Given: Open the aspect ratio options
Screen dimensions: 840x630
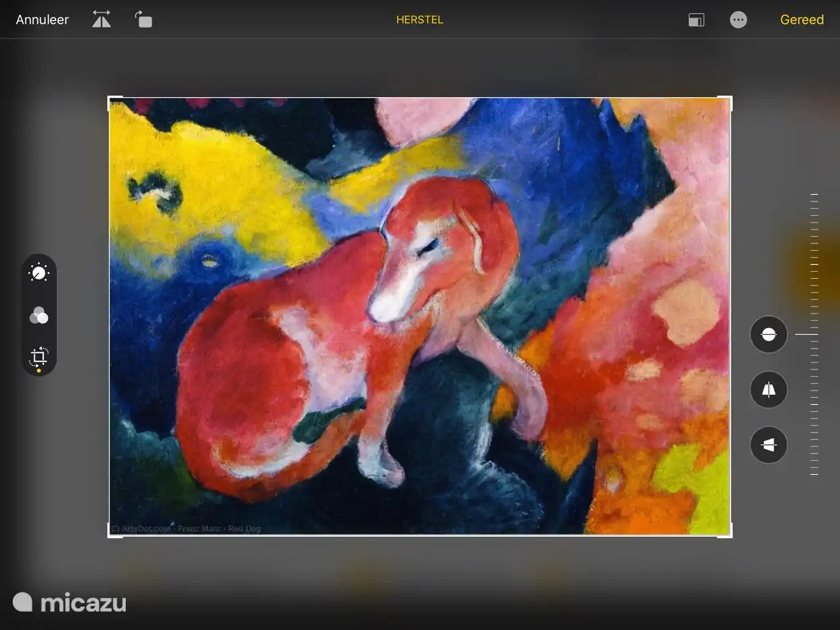Looking at the screenshot, I should pyautogui.click(x=696, y=20).
